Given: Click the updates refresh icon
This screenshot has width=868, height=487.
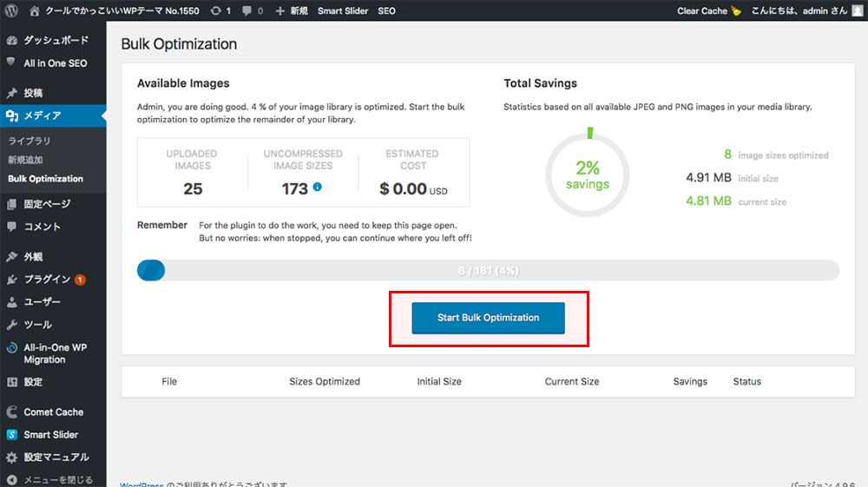Looking at the screenshot, I should click(x=215, y=10).
